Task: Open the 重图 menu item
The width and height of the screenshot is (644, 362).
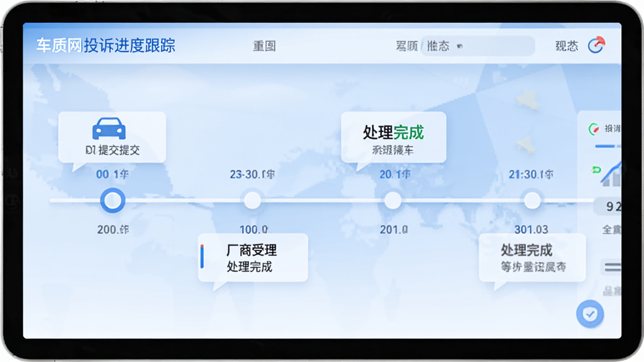Action: [x=264, y=46]
